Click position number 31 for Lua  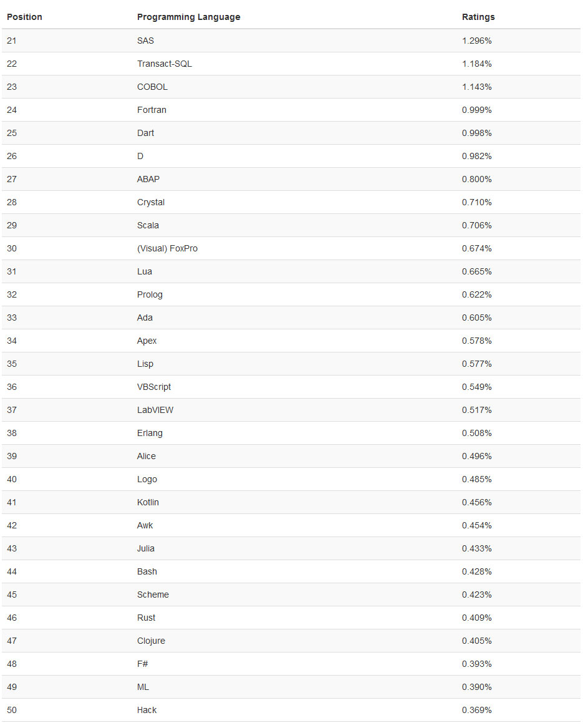click(x=12, y=271)
